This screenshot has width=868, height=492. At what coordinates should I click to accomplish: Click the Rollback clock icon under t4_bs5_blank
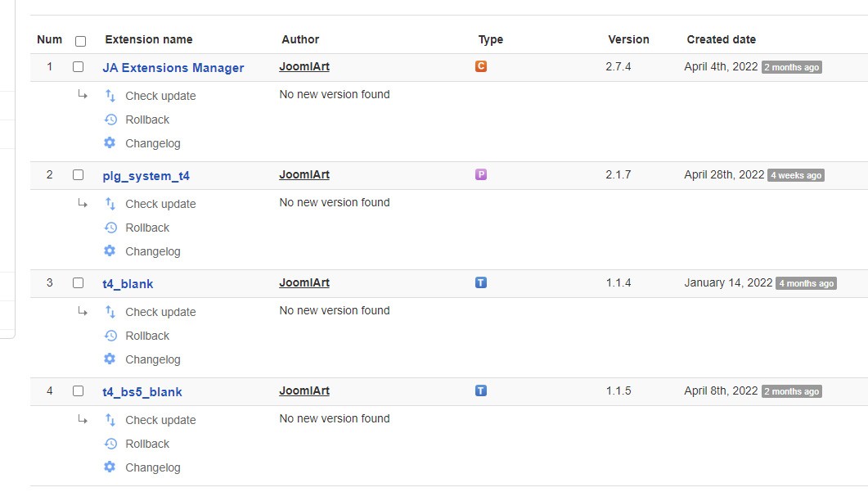point(110,444)
